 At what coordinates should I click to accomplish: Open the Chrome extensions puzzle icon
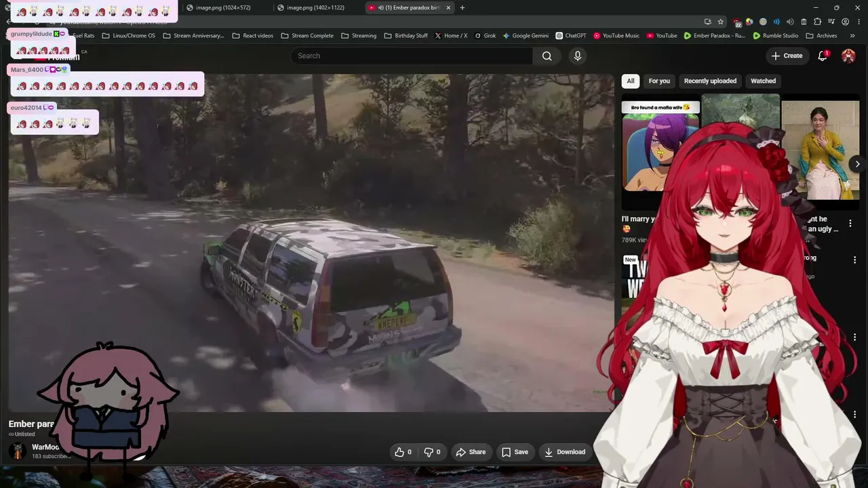point(817,22)
